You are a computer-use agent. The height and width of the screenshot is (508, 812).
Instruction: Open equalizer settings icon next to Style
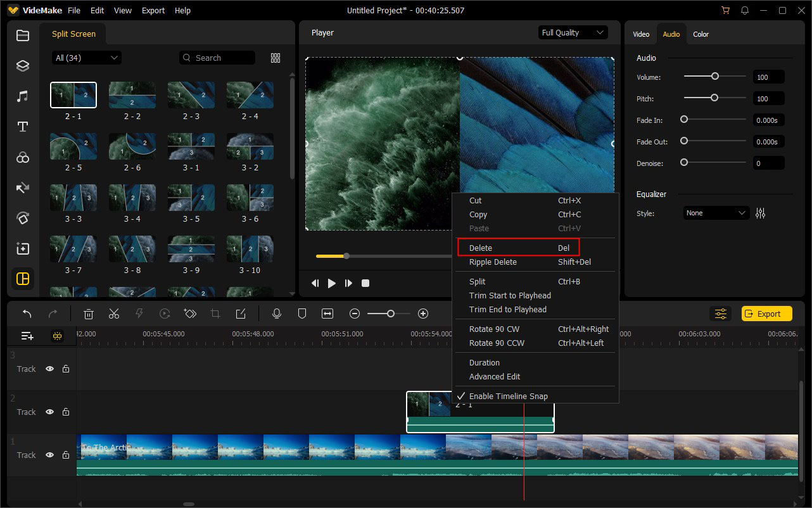click(x=760, y=213)
